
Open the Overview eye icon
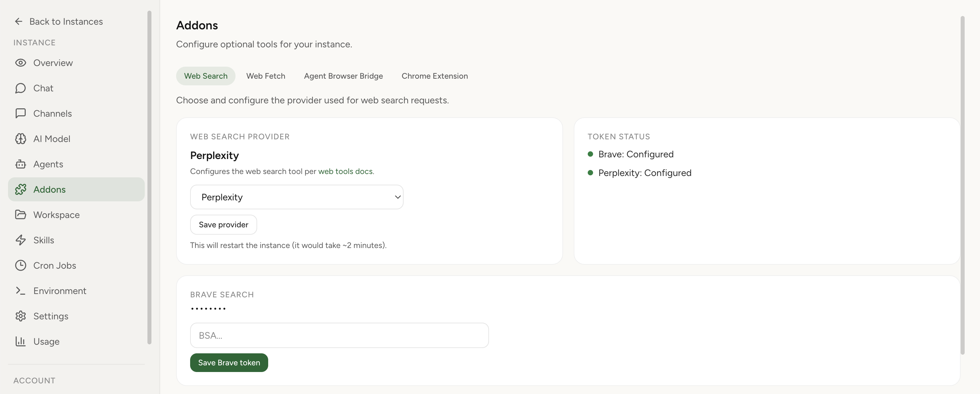coord(21,63)
